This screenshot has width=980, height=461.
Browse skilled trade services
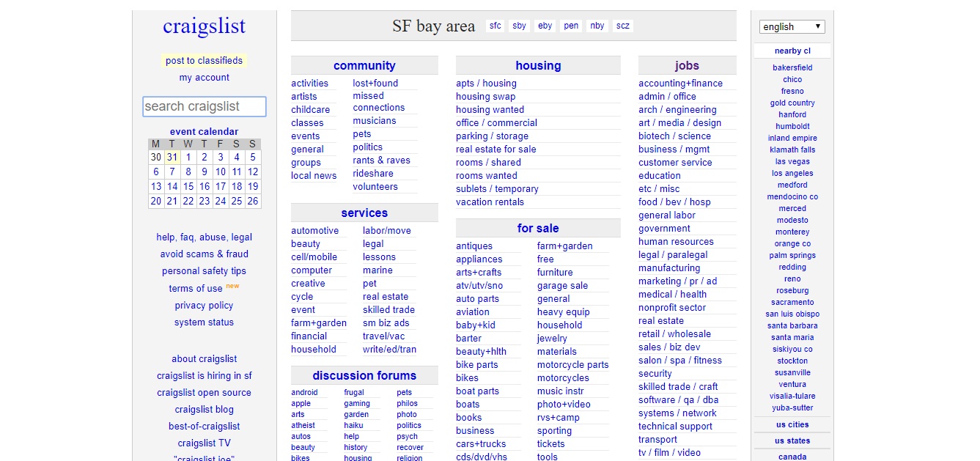(x=389, y=310)
